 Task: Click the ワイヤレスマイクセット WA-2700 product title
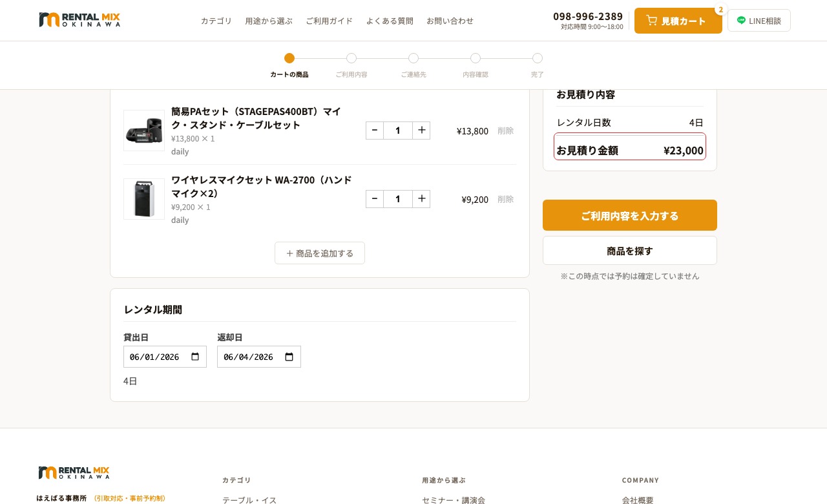click(x=261, y=186)
